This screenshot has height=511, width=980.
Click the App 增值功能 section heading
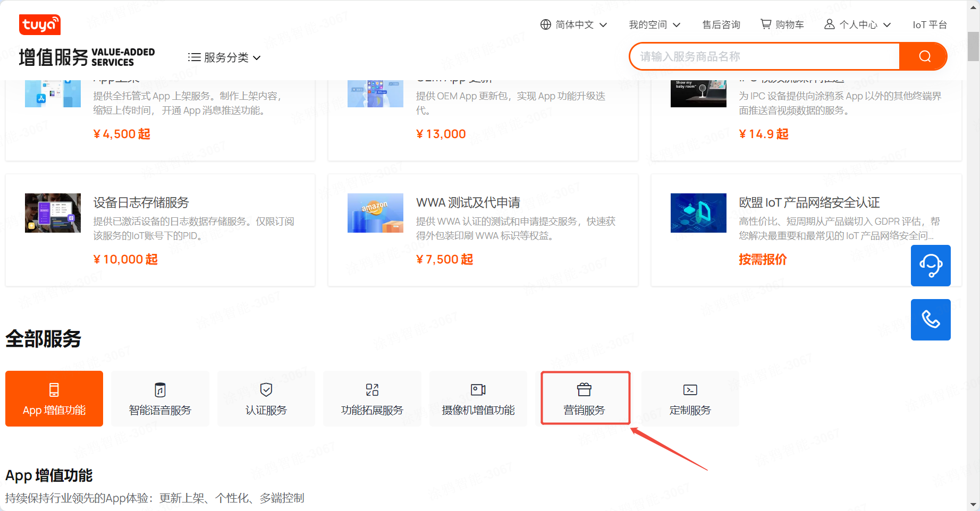point(49,475)
